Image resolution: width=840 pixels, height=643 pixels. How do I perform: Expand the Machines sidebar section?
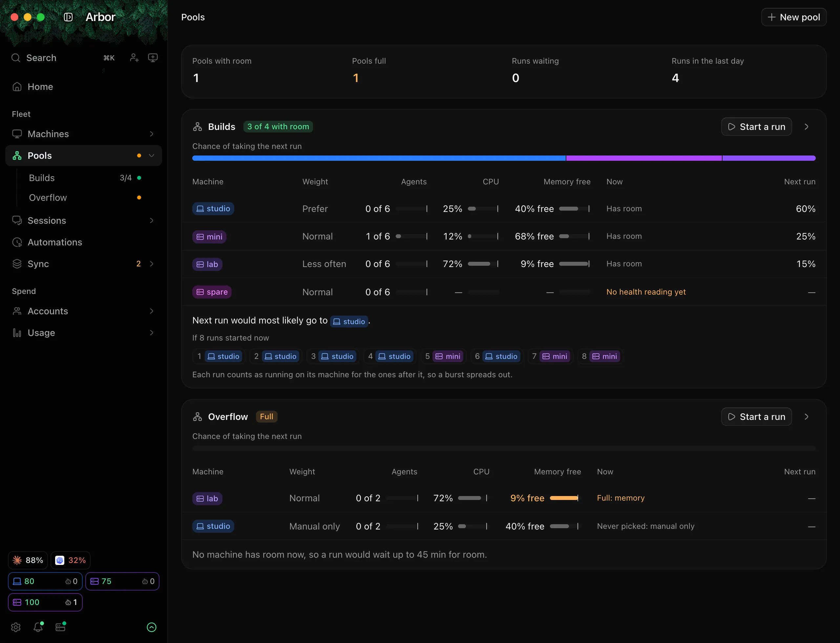coord(152,134)
